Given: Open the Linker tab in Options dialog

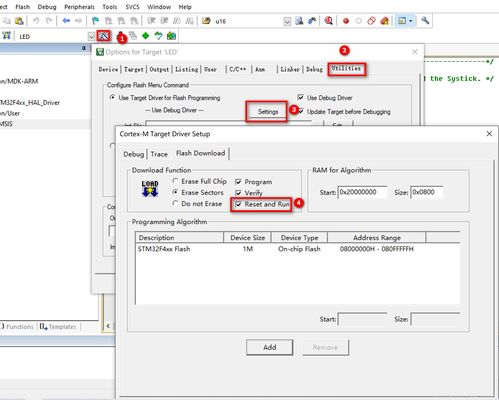Looking at the screenshot, I should 290,69.
